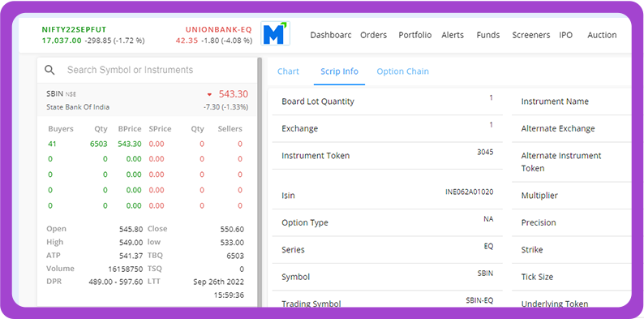Click the UNIONBANK-EQ ticker
The height and width of the screenshot is (319, 644).
pos(218,29)
